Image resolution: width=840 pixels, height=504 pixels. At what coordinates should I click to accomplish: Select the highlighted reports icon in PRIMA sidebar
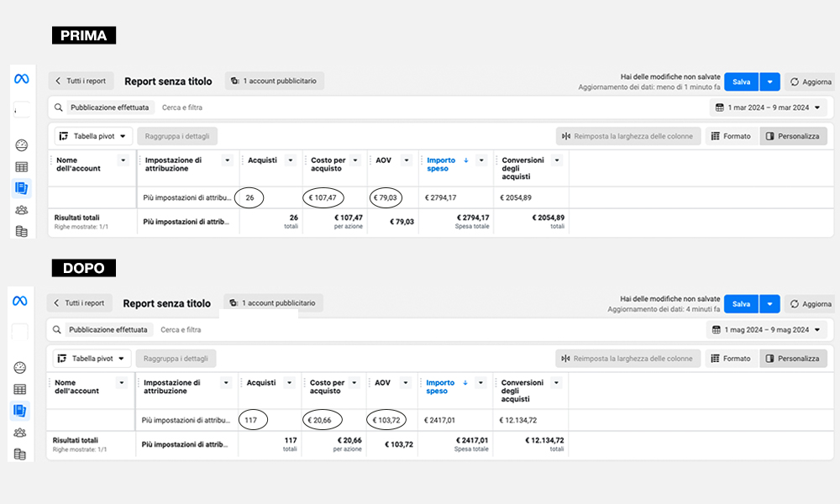tap(22, 188)
